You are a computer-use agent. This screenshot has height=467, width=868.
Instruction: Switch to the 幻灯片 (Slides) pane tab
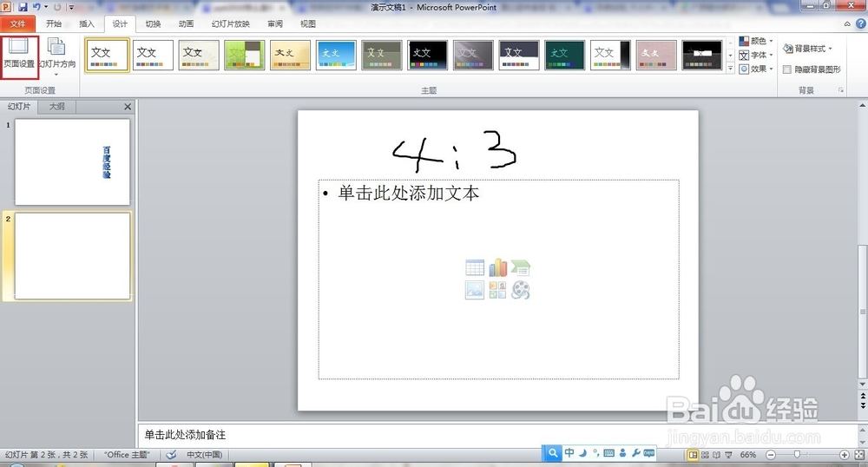(x=19, y=106)
